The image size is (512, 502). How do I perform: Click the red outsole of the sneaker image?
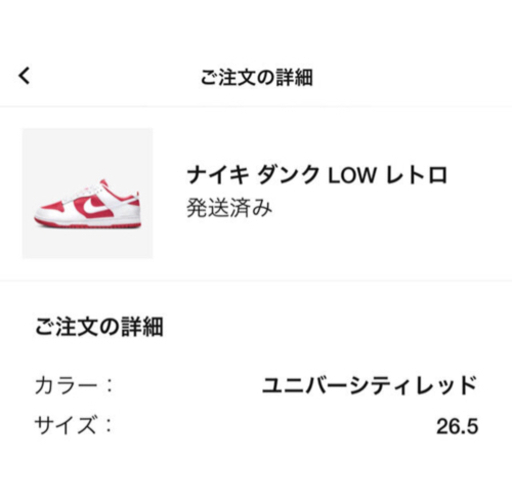[x=87, y=223]
